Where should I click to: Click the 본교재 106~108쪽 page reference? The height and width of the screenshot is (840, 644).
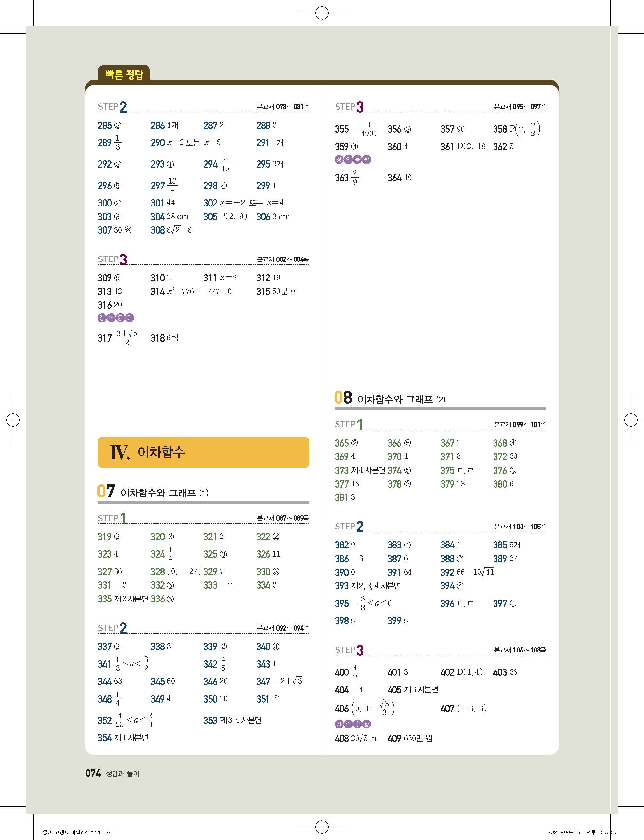(x=519, y=650)
